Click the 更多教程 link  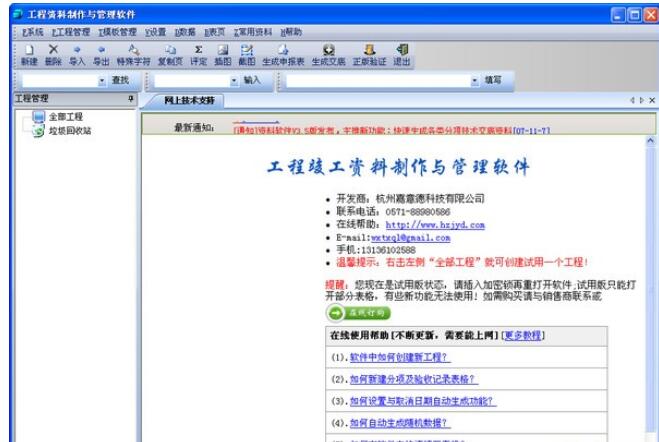pos(522,335)
